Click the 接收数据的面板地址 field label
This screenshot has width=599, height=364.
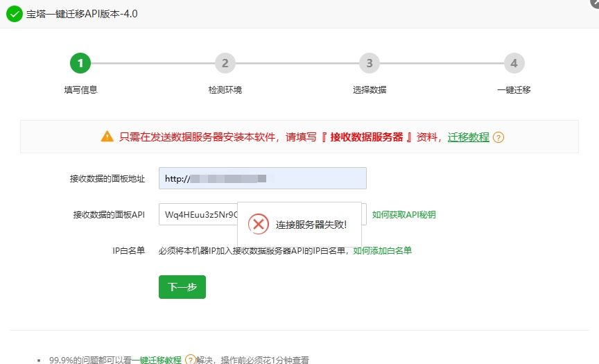107,178
